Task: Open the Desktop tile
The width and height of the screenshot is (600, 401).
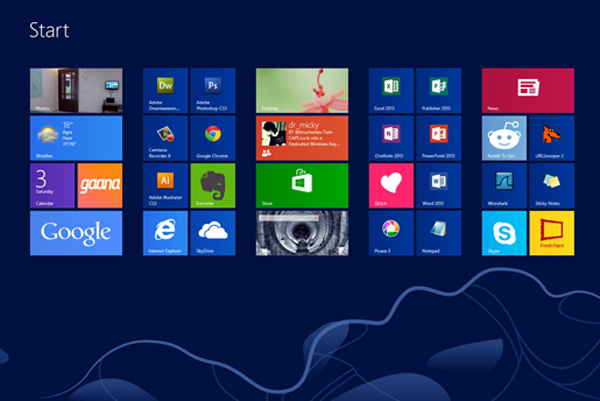Action: click(302, 91)
